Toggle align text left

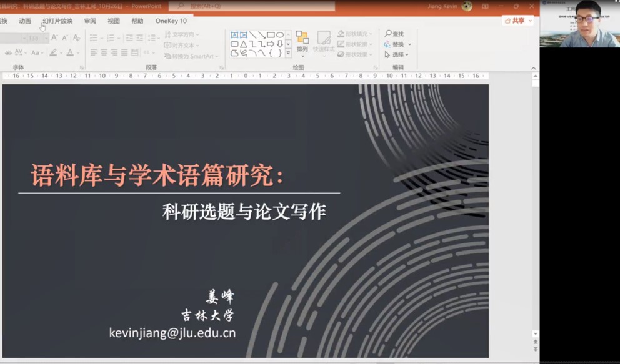point(94,53)
